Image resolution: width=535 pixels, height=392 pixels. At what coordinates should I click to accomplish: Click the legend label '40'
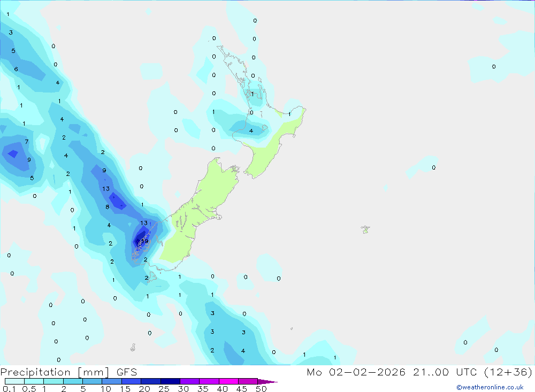coord(222,389)
